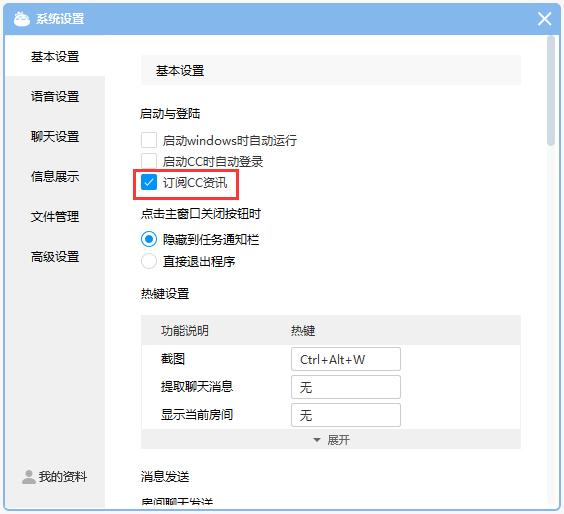Screen dimensions: 564x514
Task: Click the 显示当前房间 hotkey field
Action: 346,415
